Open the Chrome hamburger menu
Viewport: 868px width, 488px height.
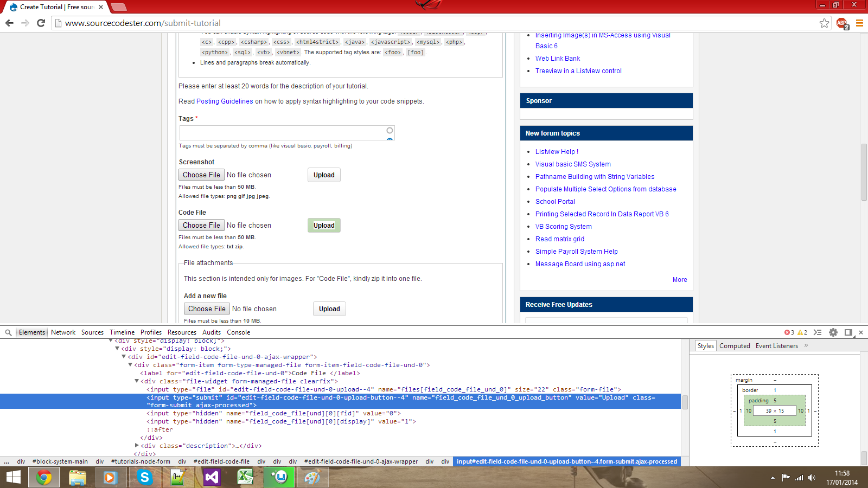point(859,23)
